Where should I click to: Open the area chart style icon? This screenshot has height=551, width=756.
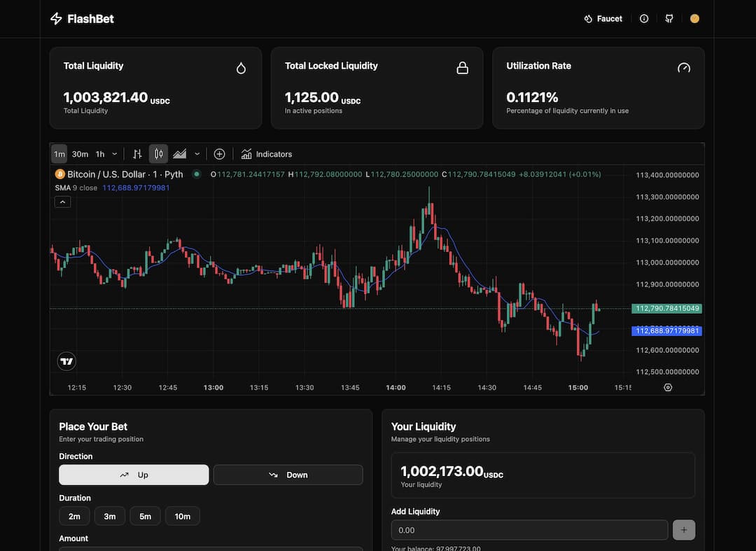pos(178,153)
